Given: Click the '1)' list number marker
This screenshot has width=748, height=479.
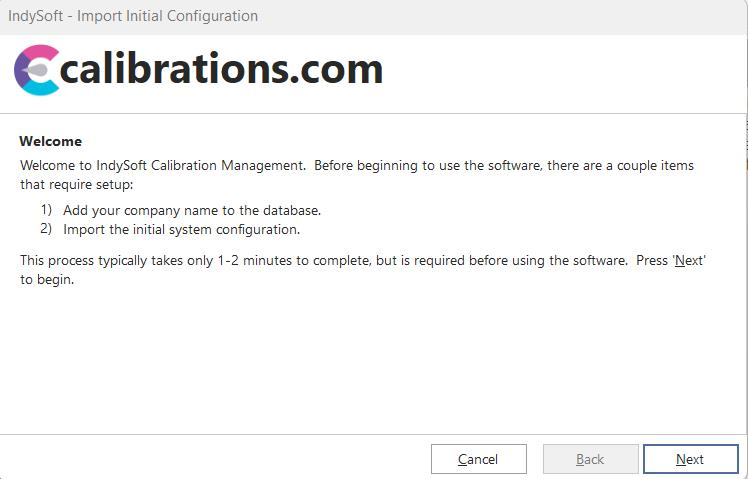Looking at the screenshot, I should click(x=46, y=210).
